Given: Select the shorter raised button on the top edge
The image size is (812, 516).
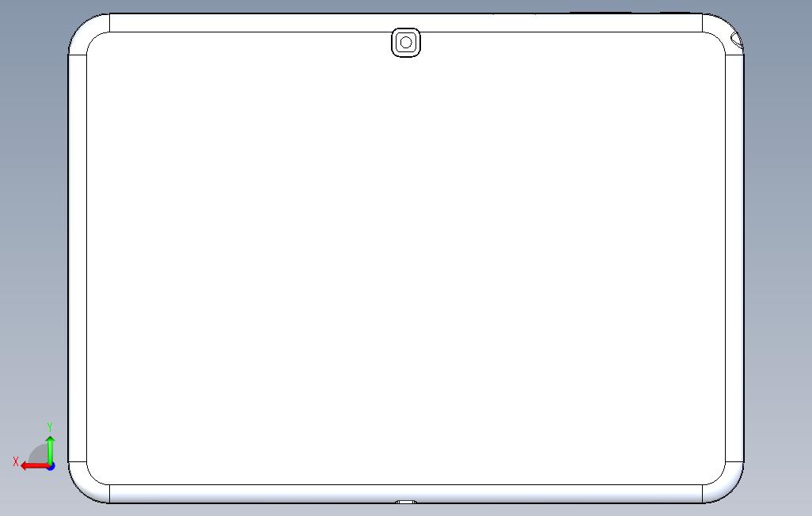Looking at the screenshot, I should 675,13.
